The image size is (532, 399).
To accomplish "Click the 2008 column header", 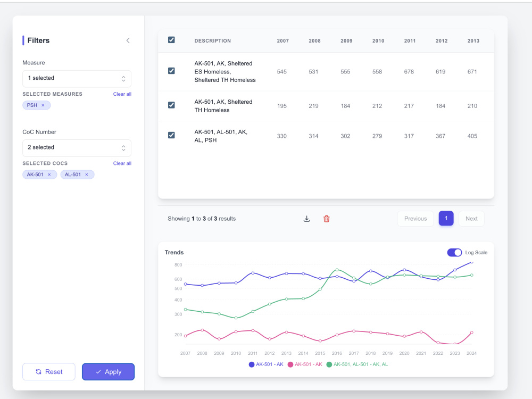I will click(314, 41).
